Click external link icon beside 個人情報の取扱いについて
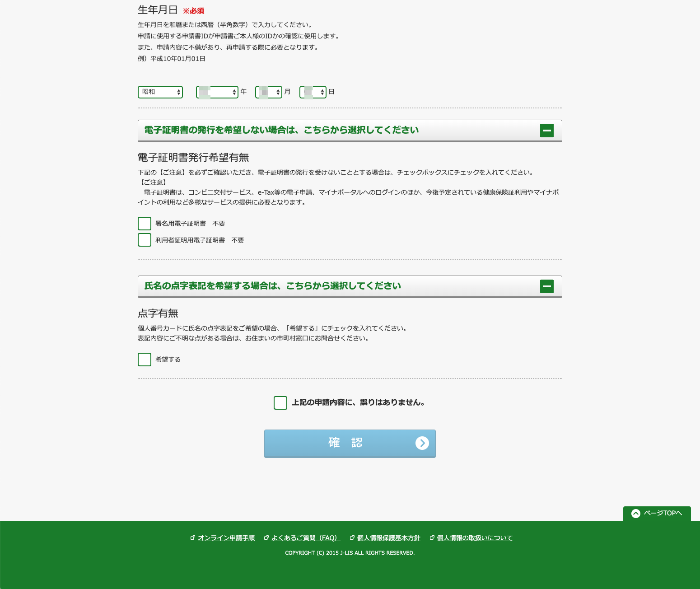The image size is (700, 589). coord(432,538)
